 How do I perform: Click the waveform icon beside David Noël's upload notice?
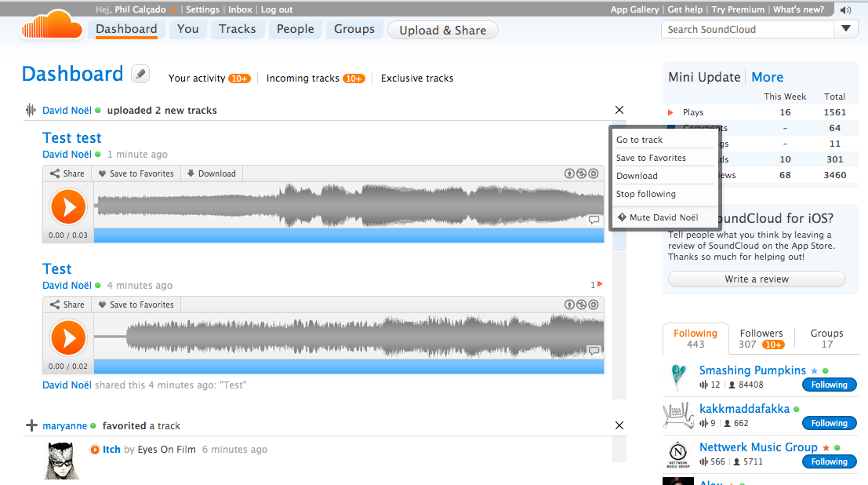[31, 110]
